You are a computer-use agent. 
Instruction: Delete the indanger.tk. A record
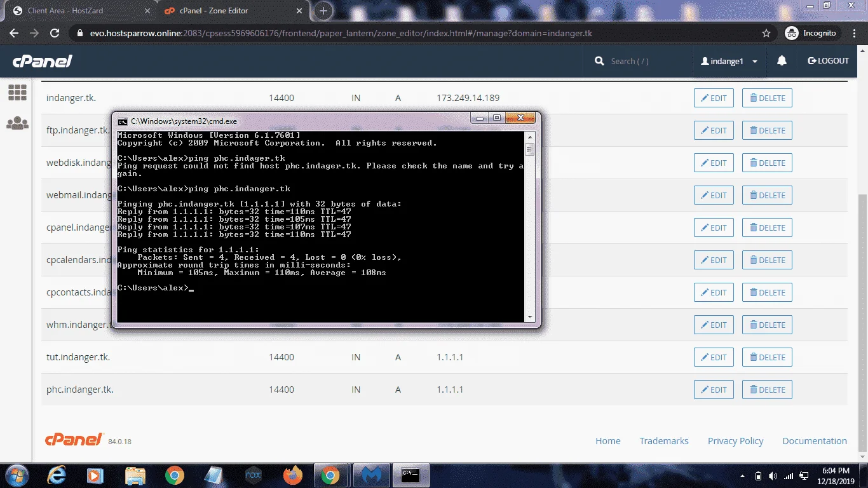tap(767, 98)
